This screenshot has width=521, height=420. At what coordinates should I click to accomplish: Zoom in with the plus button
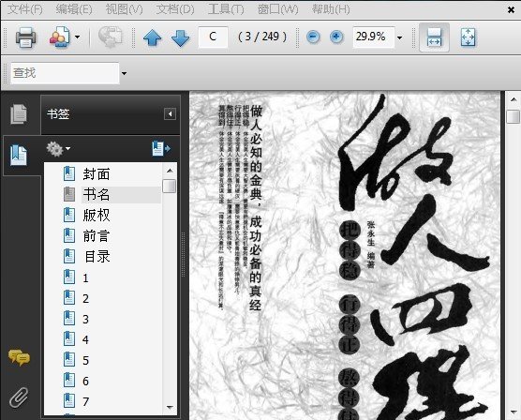336,37
